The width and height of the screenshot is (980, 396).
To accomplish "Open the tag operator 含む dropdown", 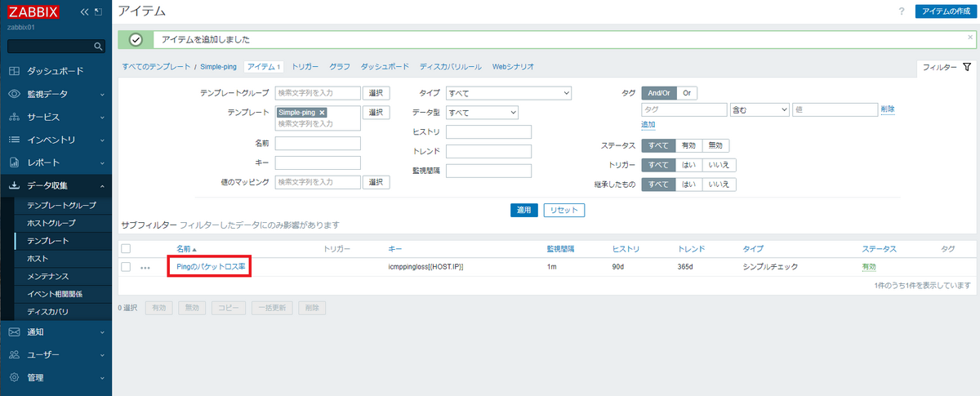I will click(x=759, y=109).
